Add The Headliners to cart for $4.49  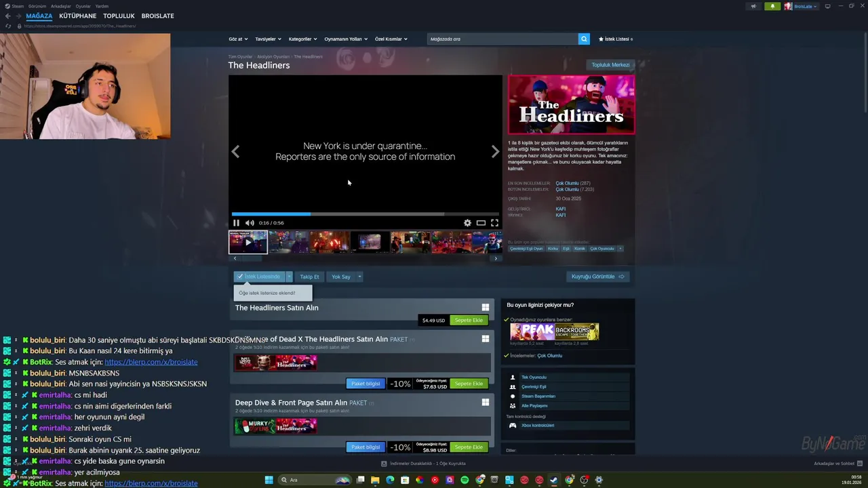click(469, 320)
